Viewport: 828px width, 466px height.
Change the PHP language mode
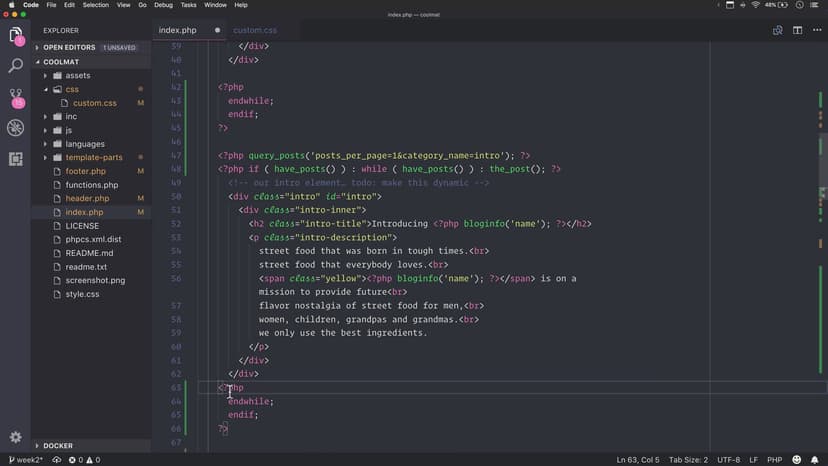pyautogui.click(x=772, y=460)
